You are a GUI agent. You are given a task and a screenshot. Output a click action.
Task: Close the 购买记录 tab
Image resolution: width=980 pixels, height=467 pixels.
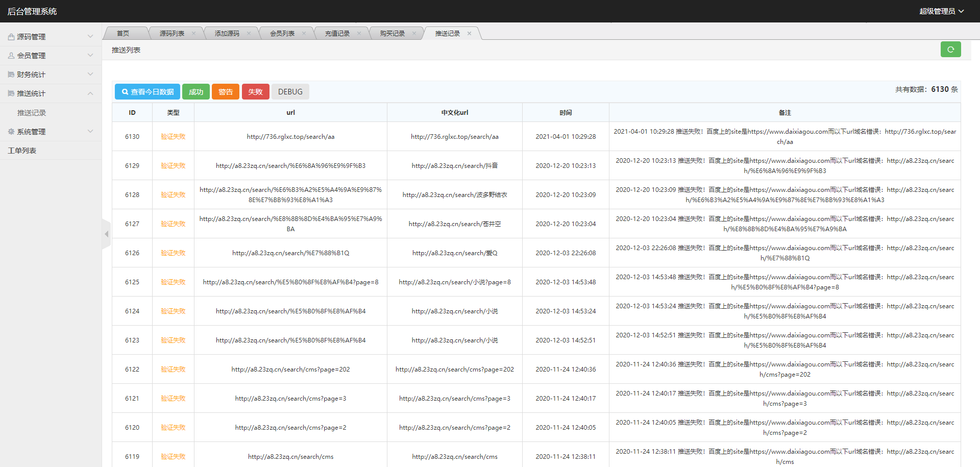414,34
